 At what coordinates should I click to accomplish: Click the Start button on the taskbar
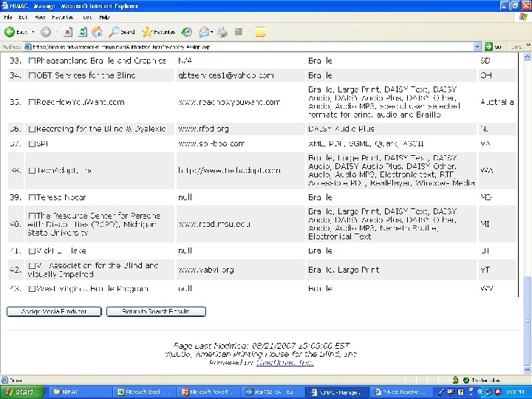[x=21, y=392]
